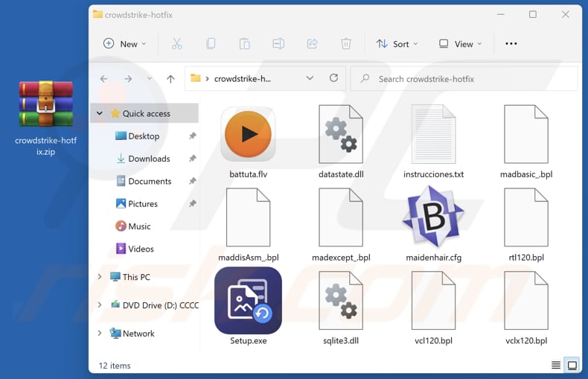Minimize the crowdstrike-hotfix window
The image size is (588, 379).
501,14
